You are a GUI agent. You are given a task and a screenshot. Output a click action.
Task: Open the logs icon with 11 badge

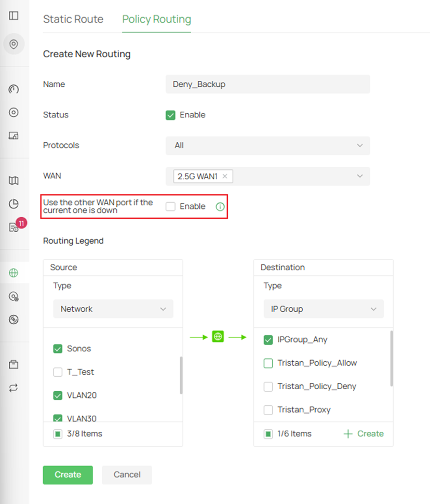click(x=14, y=227)
